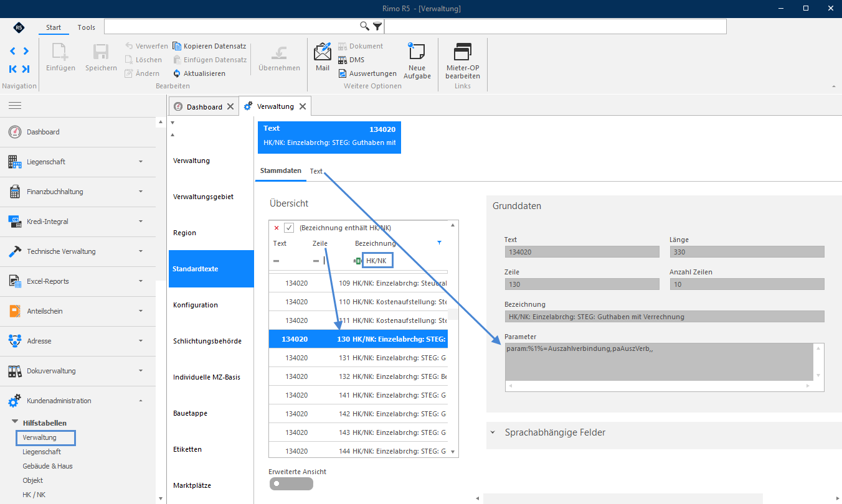Select Konfiguration in the Verwaltung list
Screen dimensions: 842x504
click(x=196, y=305)
